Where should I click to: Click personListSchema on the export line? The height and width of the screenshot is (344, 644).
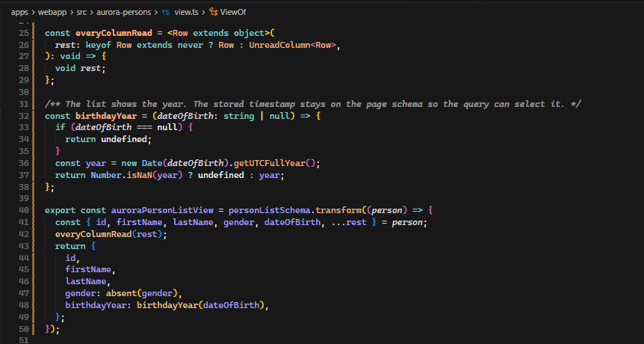pyautogui.click(x=270, y=210)
